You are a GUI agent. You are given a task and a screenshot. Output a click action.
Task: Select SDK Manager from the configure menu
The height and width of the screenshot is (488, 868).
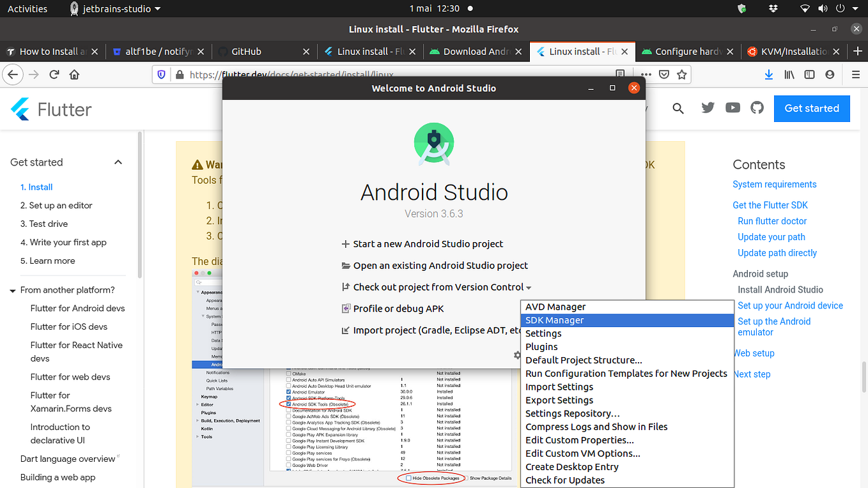point(554,319)
